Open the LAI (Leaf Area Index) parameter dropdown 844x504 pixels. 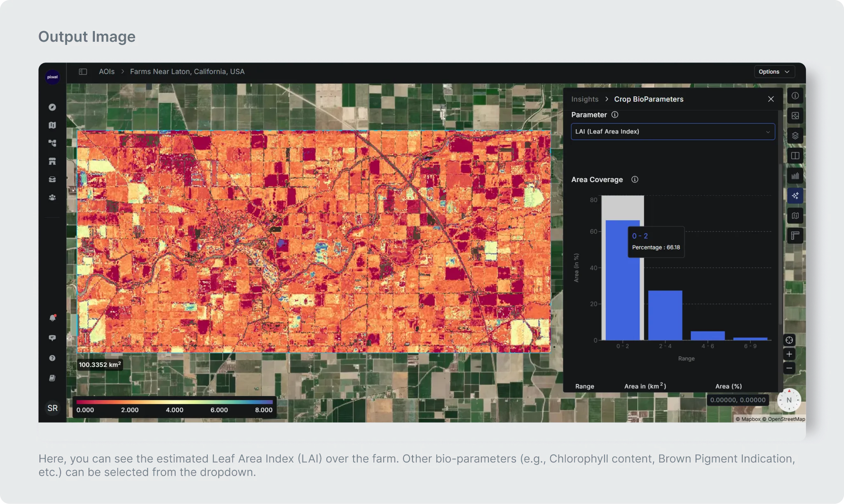[673, 132]
